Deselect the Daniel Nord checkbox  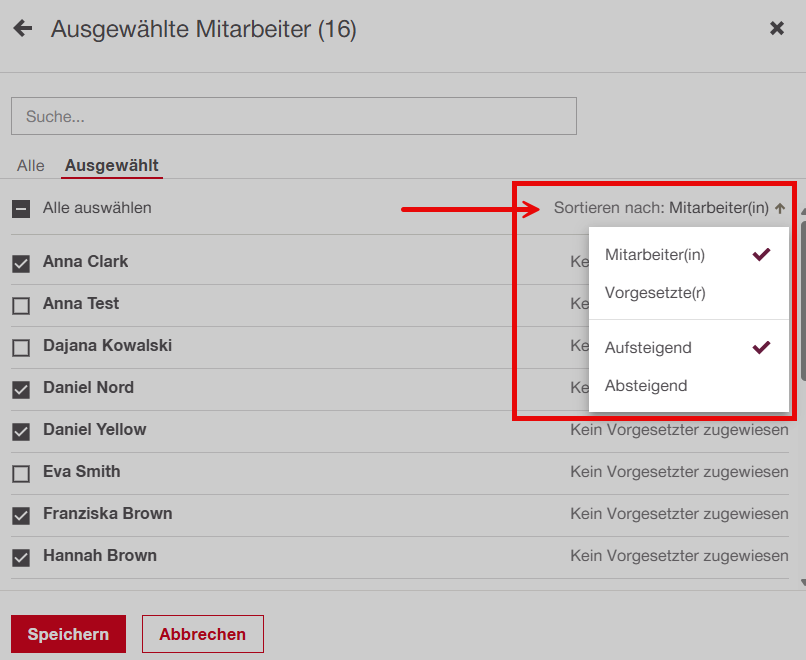[21, 389]
